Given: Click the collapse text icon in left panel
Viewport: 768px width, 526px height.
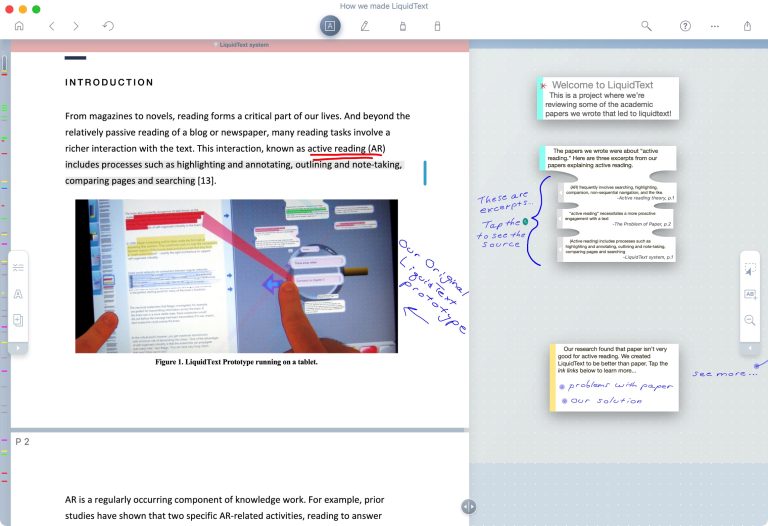Looking at the screenshot, I should (18, 267).
